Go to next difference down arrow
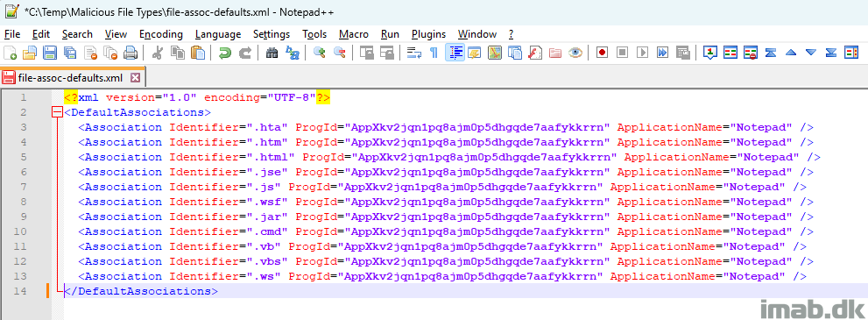The image size is (868, 320). [x=811, y=53]
